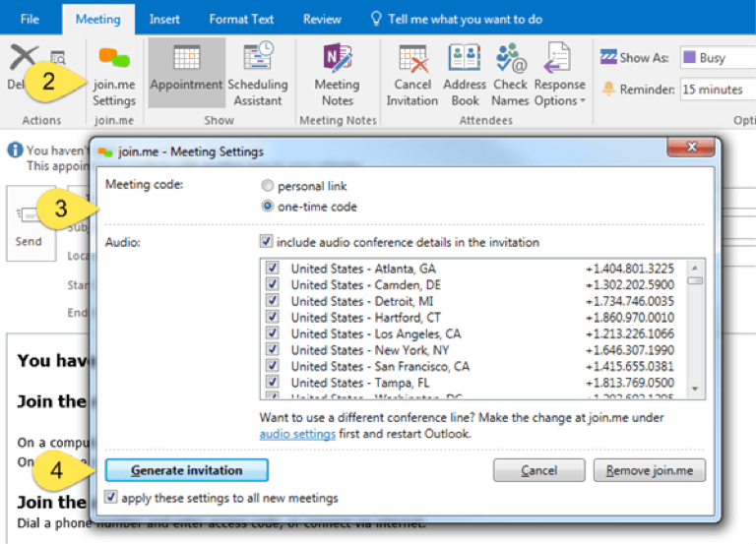Select the personal link radio button

click(x=267, y=186)
